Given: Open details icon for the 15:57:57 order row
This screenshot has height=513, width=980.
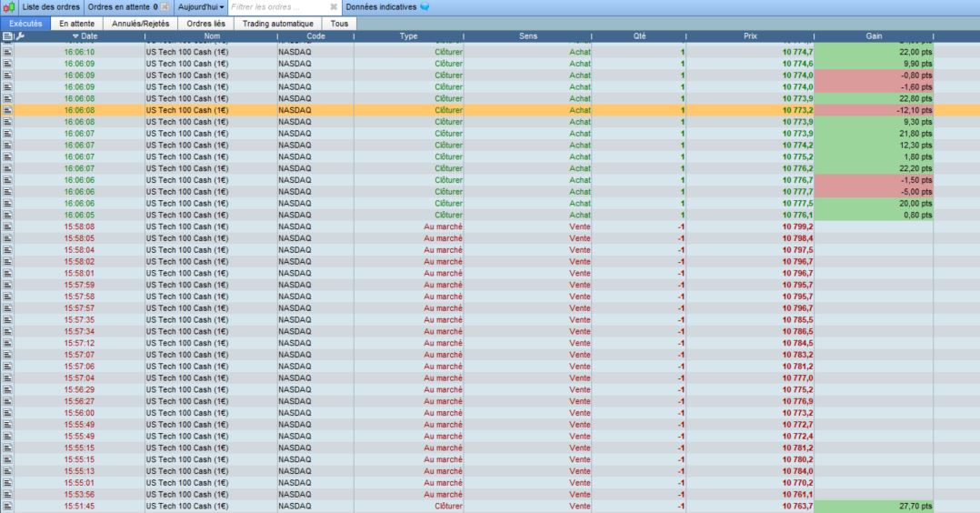Looking at the screenshot, I should coord(7,308).
